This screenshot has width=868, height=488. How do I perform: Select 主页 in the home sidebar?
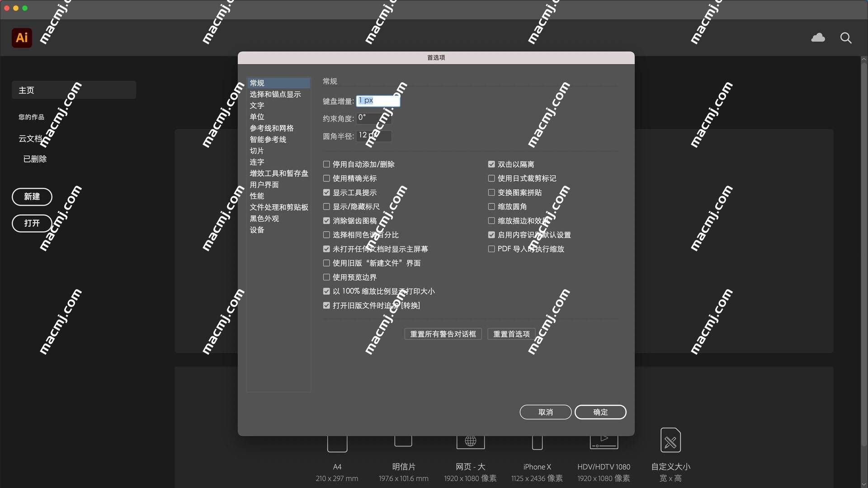pos(74,90)
